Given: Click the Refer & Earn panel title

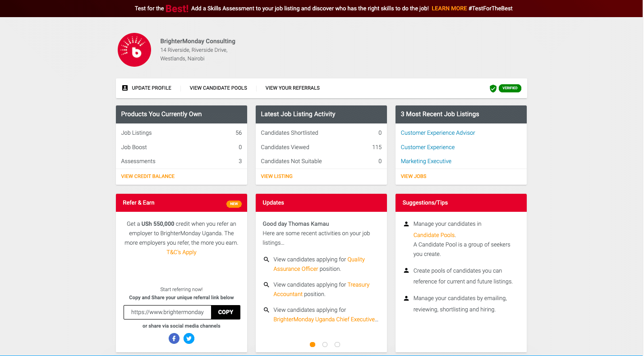Looking at the screenshot, I should (138, 203).
